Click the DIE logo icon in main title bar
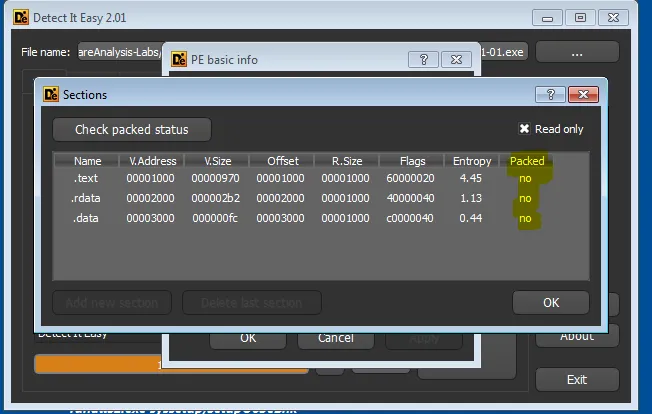Viewport: 652px width, 414px height. [21, 17]
